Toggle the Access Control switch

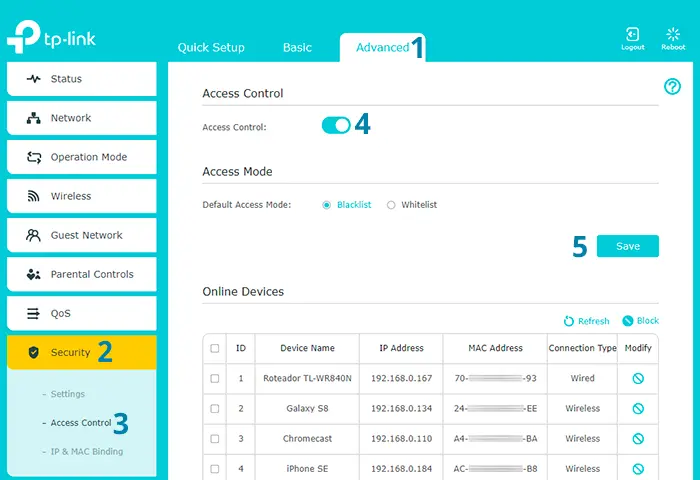point(336,125)
